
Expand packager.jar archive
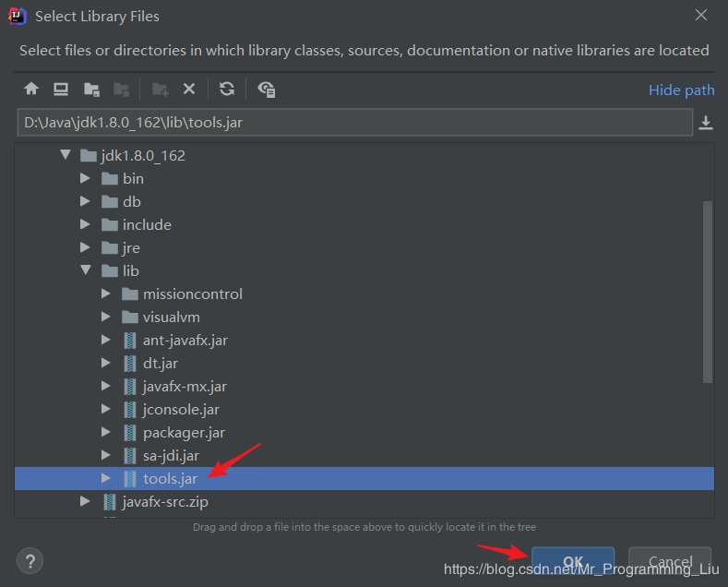(x=106, y=432)
